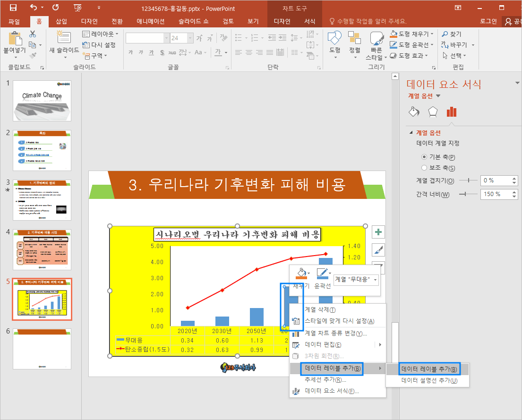
Task: Click the Save icon in quick access toolbar
Action: 13,8
